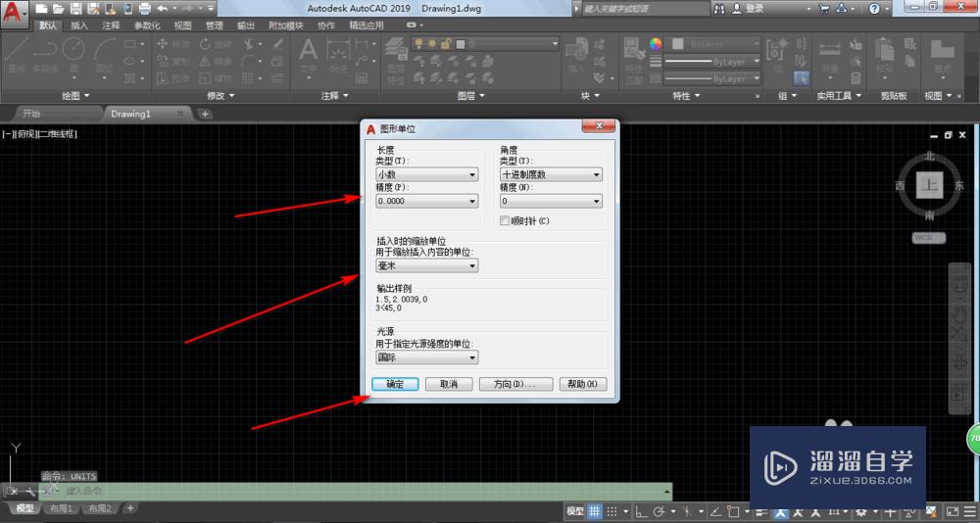The height and width of the screenshot is (523, 980).
Task: Switch to the 注释 ribbon tab
Action: point(112,25)
